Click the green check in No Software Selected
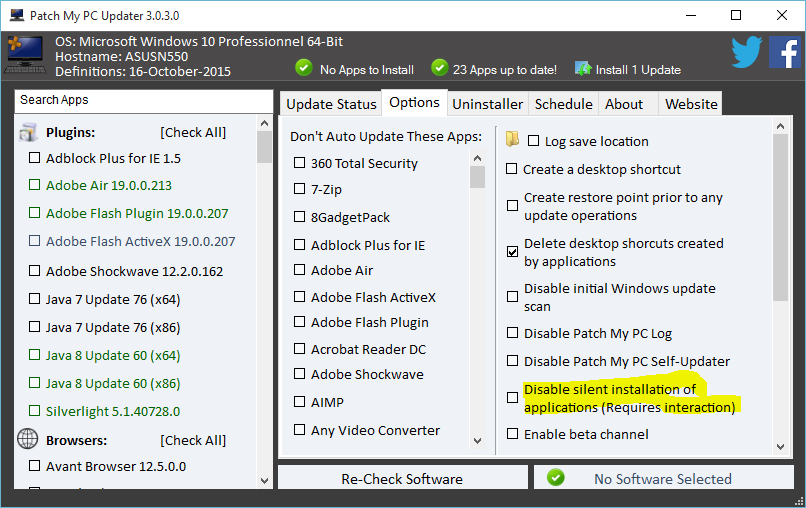This screenshot has width=806, height=508. coord(555,478)
